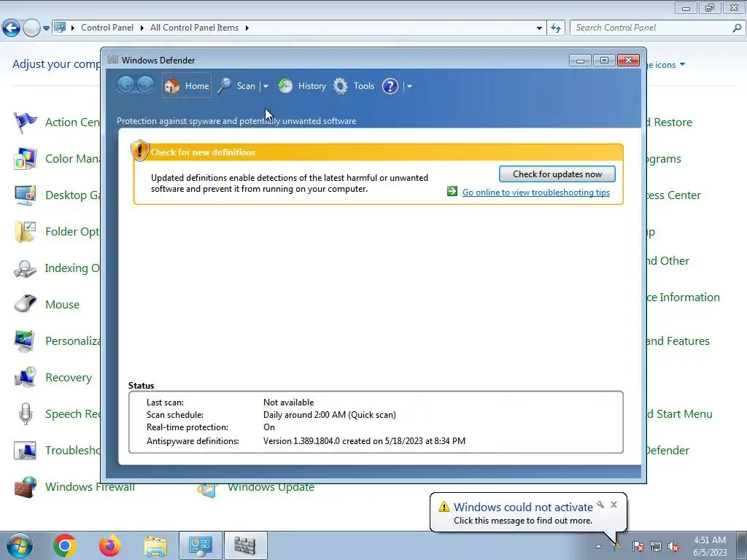Switch to Windows Defender taskbar button
The height and width of the screenshot is (560, 747).
[245, 545]
